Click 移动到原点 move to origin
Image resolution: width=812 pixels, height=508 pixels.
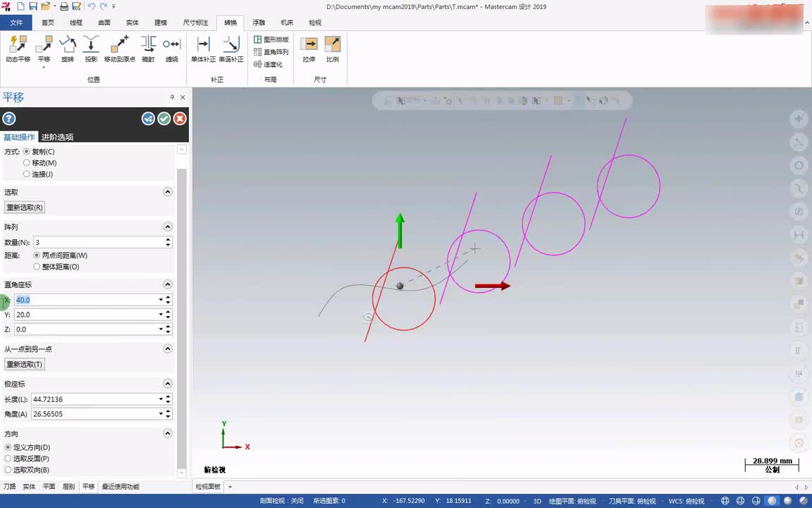tap(120, 49)
